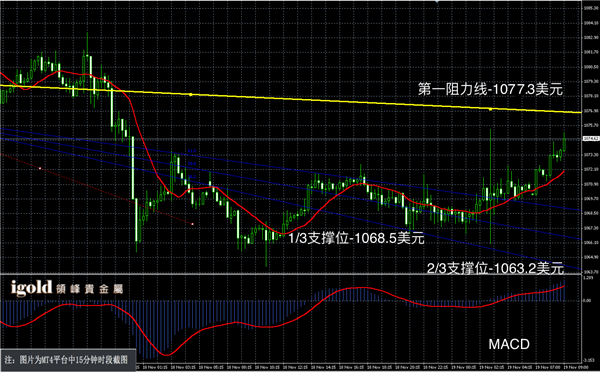Click the chart shift triangle at top edge

437,2
